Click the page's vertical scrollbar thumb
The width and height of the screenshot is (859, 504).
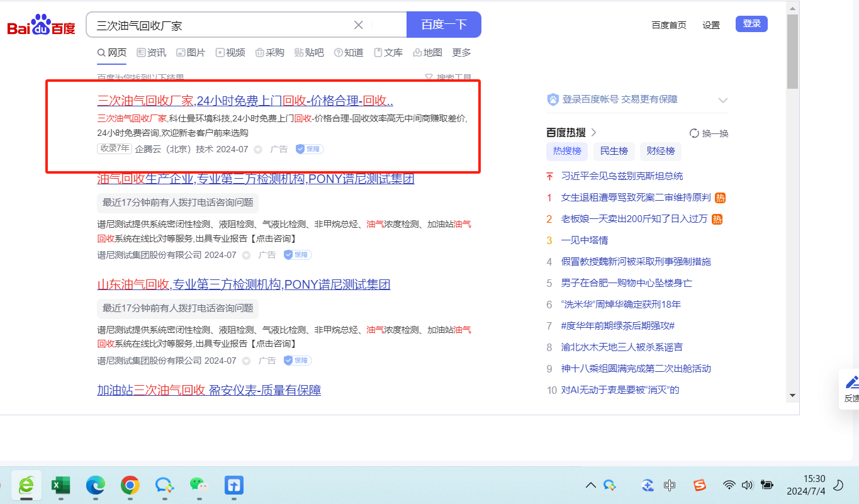click(792, 50)
